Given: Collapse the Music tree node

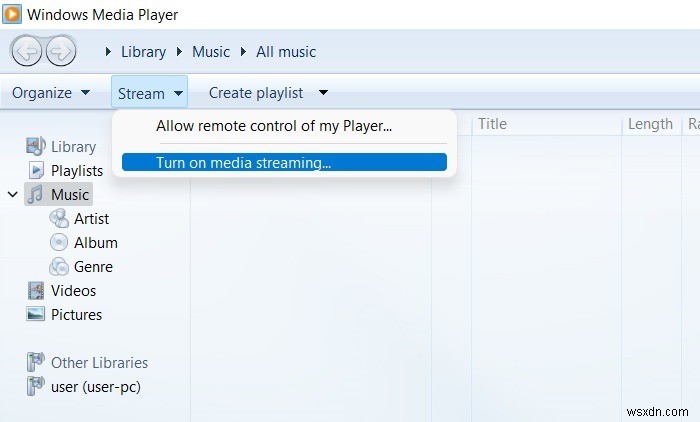Looking at the screenshot, I should tap(12, 194).
